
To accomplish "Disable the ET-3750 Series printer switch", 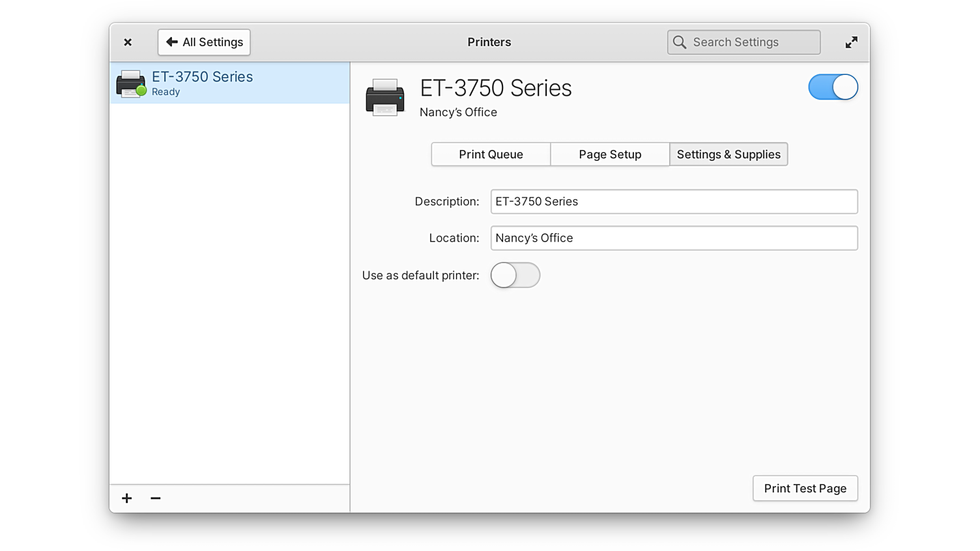I will 833,87.
